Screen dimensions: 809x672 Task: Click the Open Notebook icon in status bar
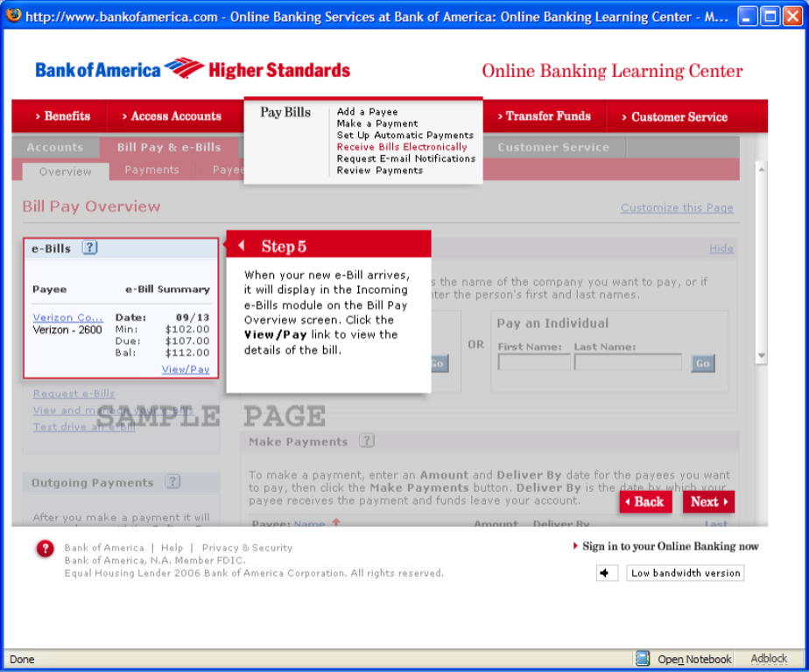pyautogui.click(x=643, y=659)
